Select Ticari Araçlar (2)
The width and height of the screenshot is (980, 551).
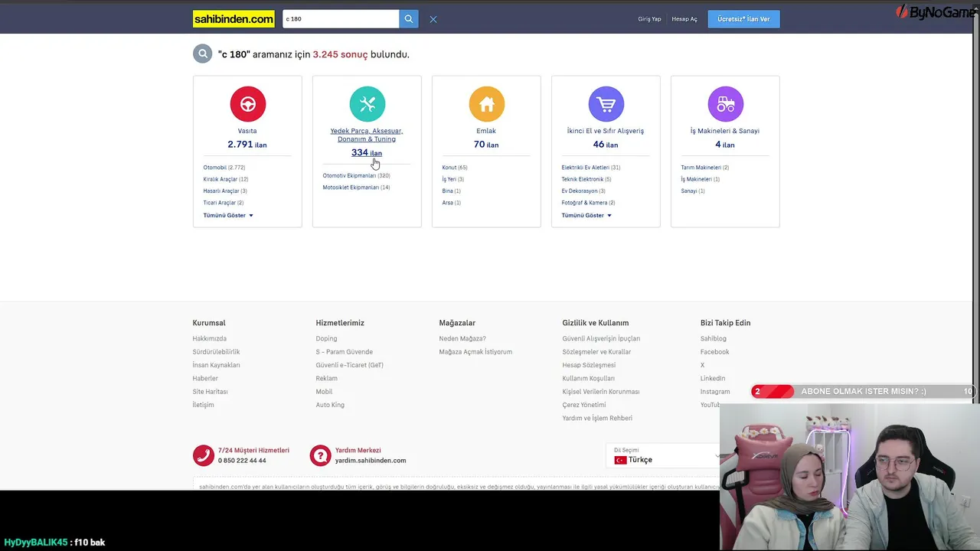224,203
